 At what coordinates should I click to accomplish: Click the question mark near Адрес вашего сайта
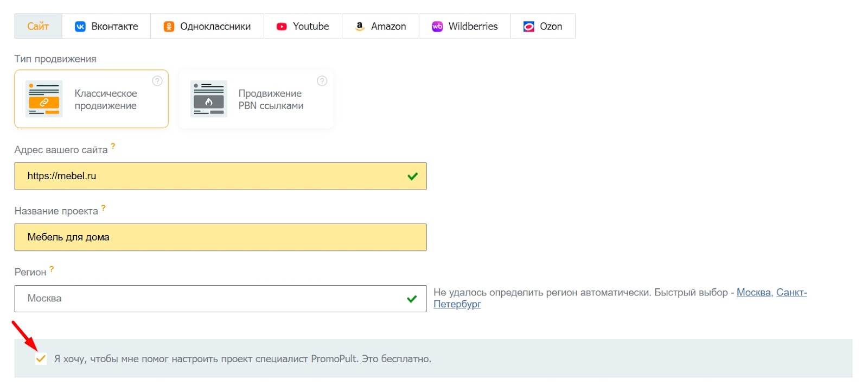click(x=112, y=146)
